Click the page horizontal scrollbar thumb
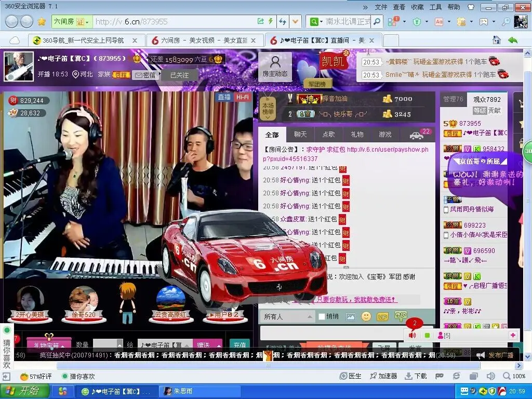Image resolution: width=532 pixels, height=399 pixels. (x=268, y=365)
